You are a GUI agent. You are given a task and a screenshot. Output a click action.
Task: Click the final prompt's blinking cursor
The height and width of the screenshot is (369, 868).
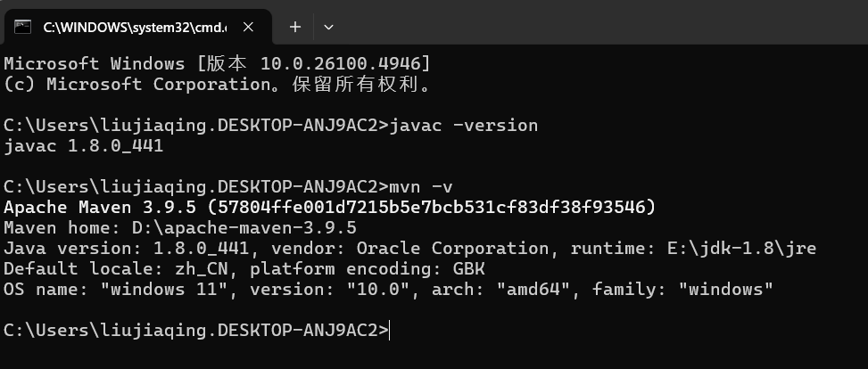click(x=390, y=331)
